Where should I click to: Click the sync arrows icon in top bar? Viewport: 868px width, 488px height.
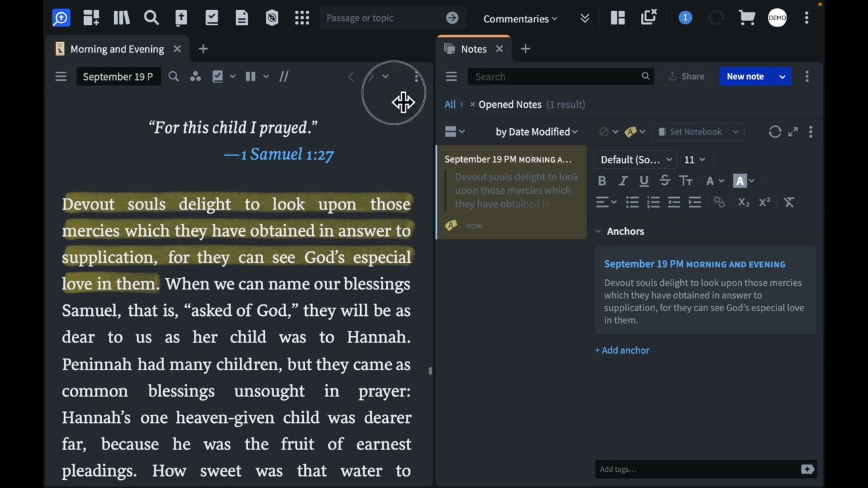coord(716,18)
